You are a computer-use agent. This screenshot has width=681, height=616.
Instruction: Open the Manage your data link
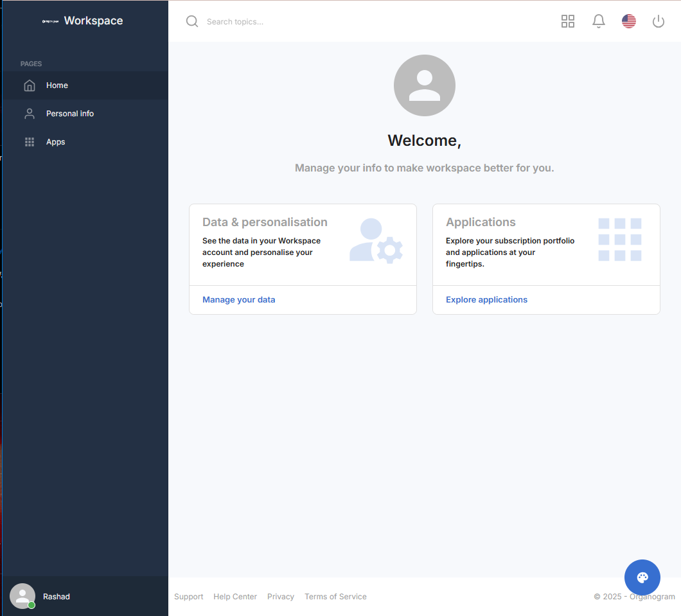[238, 300]
